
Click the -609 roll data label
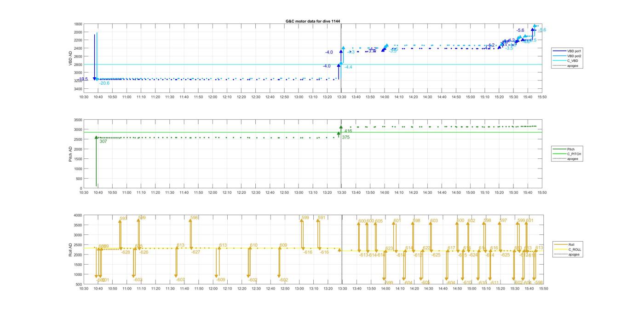[x=221, y=280]
